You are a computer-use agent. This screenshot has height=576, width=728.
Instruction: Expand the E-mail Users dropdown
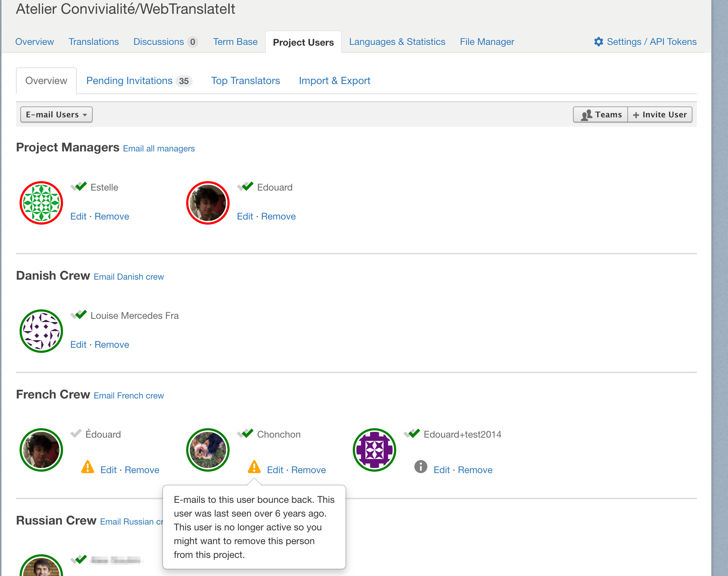(57, 114)
